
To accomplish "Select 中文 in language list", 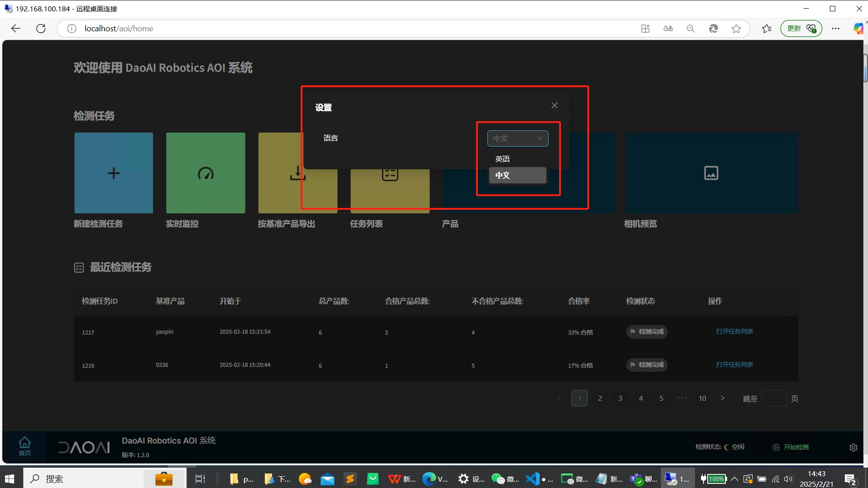I will coord(517,175).
